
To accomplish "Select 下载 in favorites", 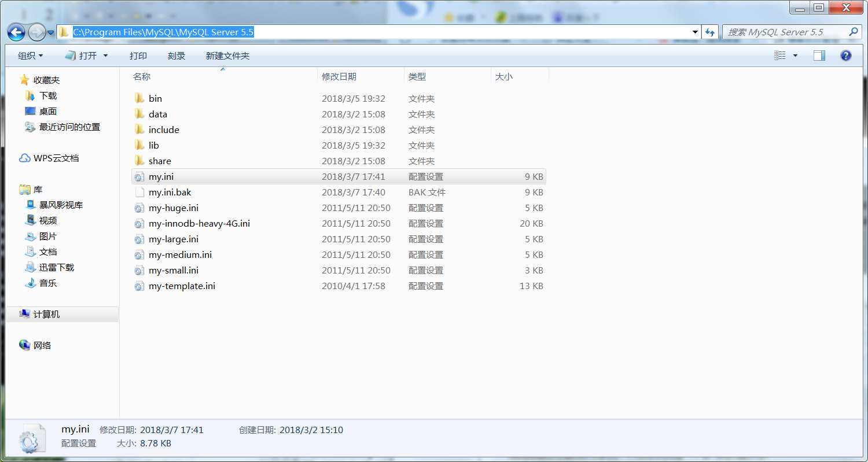I will [48, 96].
